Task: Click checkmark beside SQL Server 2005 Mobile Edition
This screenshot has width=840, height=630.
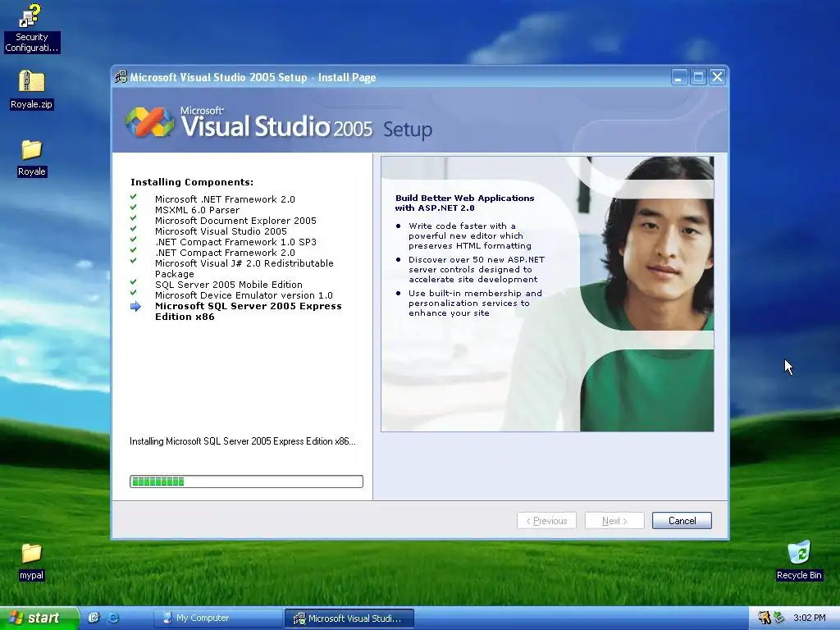Action: click(x=134, y=282)
